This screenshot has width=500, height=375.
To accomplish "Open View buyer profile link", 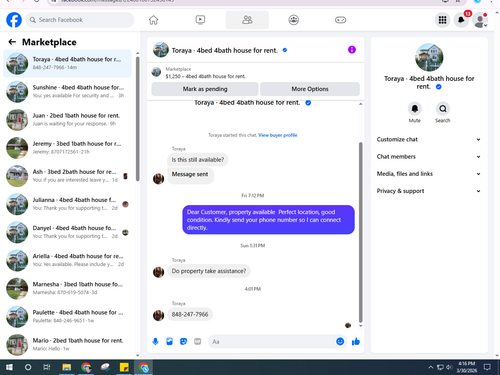I will [278, 135].
